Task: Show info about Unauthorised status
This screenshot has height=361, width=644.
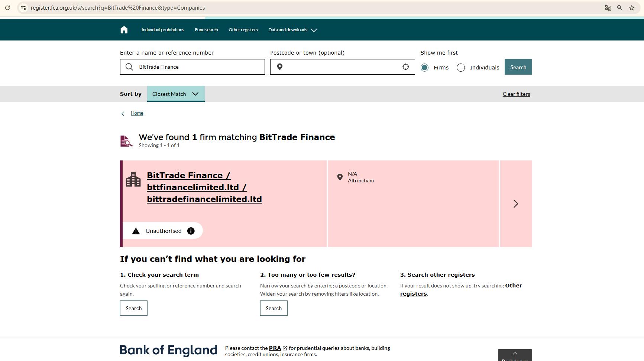Action: (x=191, y=231)
